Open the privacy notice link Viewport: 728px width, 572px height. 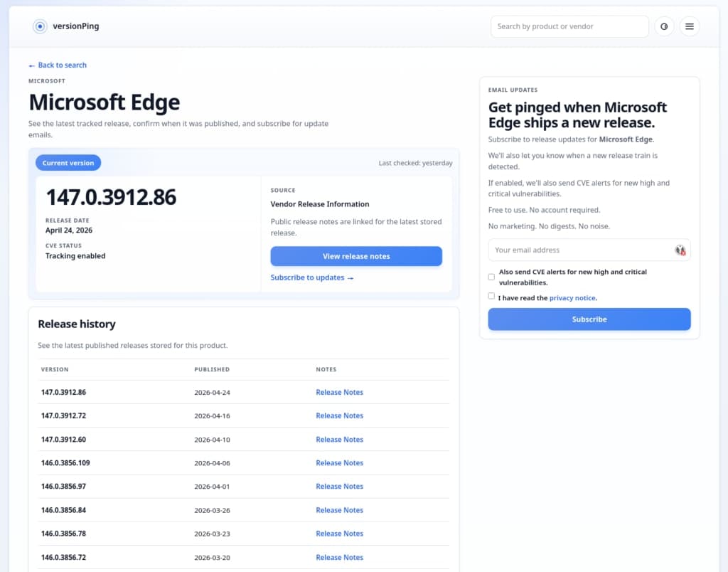pyautogui.click(x=572, y=298)
